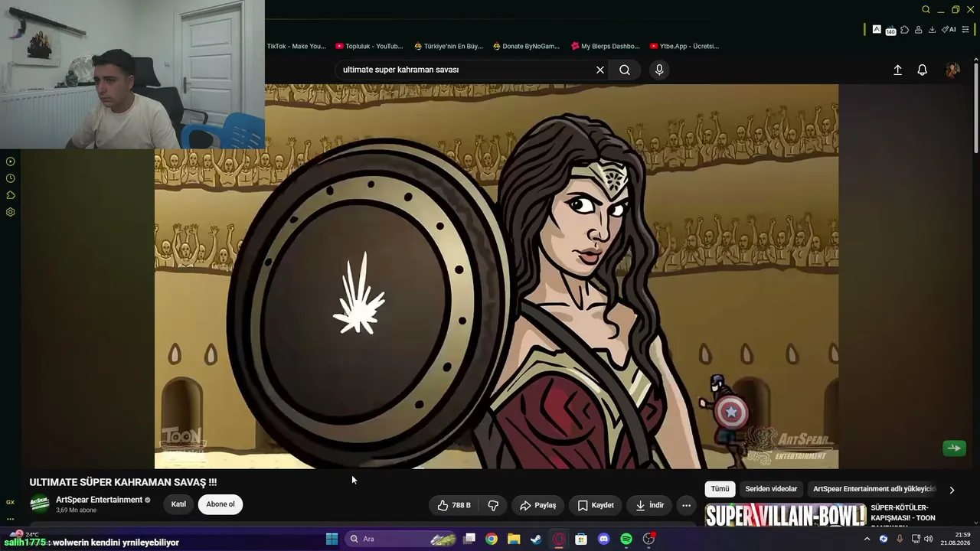The image size is (980, 551).
Task: Open the Ytbe.App - Ücretsi... bookmark
Action: [x=684, y=46]
